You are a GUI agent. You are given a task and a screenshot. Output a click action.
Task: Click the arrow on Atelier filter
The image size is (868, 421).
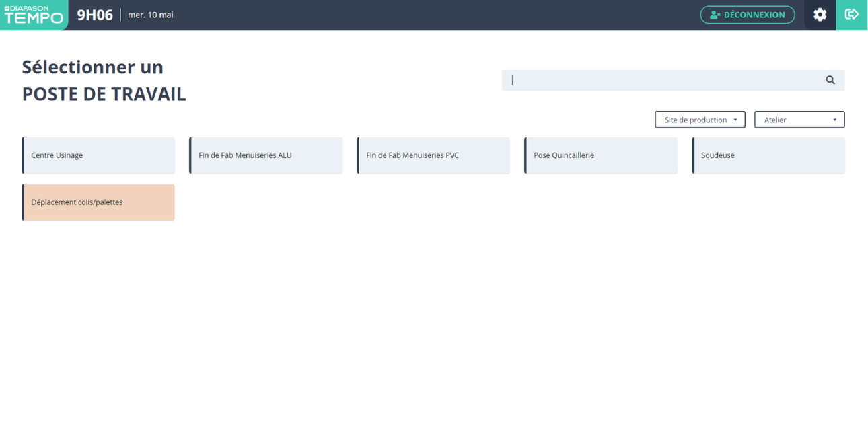coord(834,120)
